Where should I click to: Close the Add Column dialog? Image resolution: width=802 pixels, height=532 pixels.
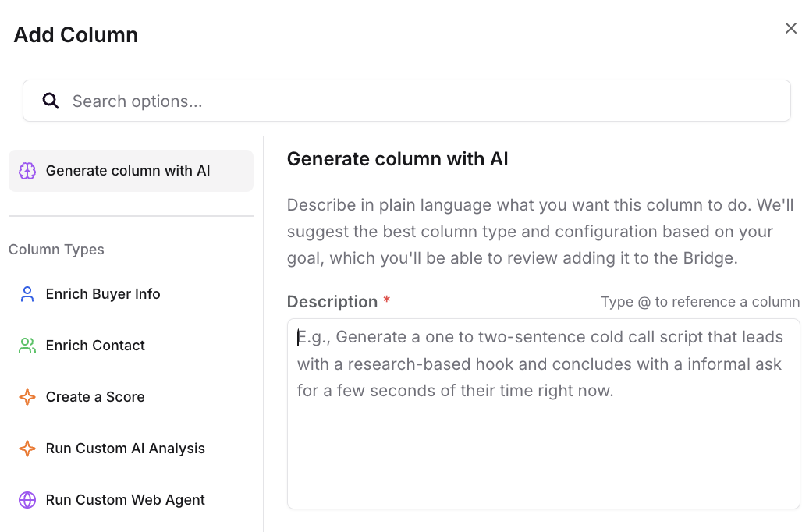790,29
